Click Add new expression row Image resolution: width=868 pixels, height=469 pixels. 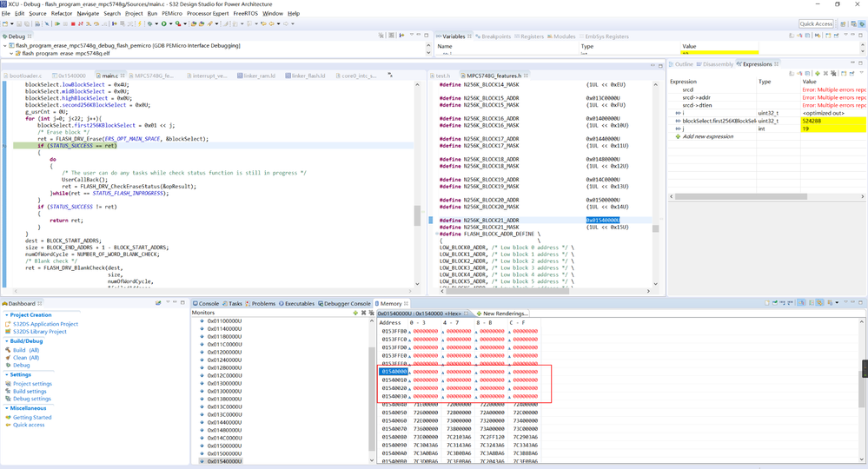[x=708, y=136]
